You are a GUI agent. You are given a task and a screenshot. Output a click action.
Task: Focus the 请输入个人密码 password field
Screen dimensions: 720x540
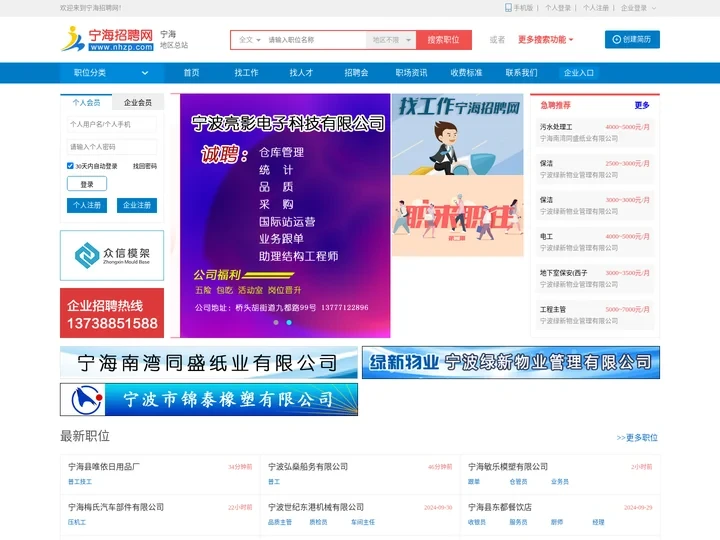pyautogui.click(x=112, y=147)
